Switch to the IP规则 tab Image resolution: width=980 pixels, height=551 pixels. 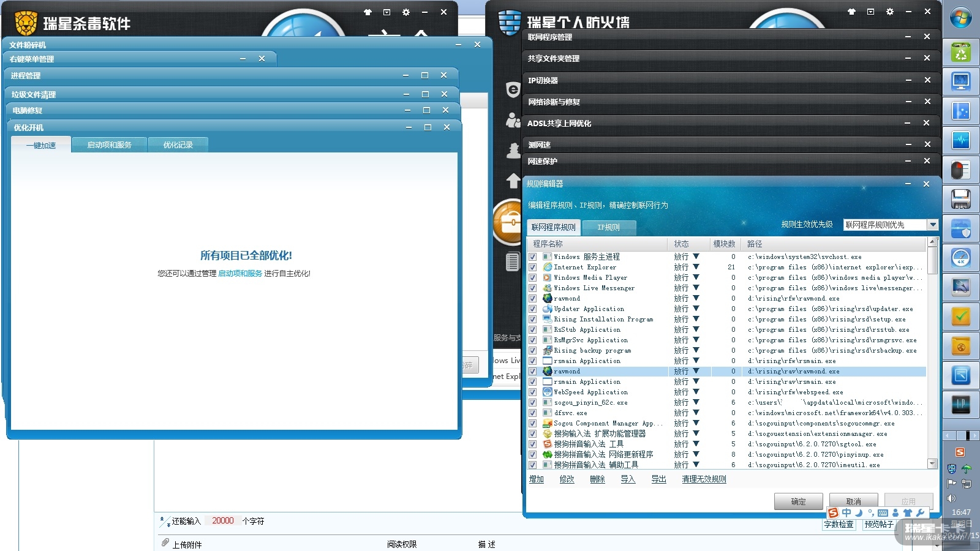tap(608, 227)
